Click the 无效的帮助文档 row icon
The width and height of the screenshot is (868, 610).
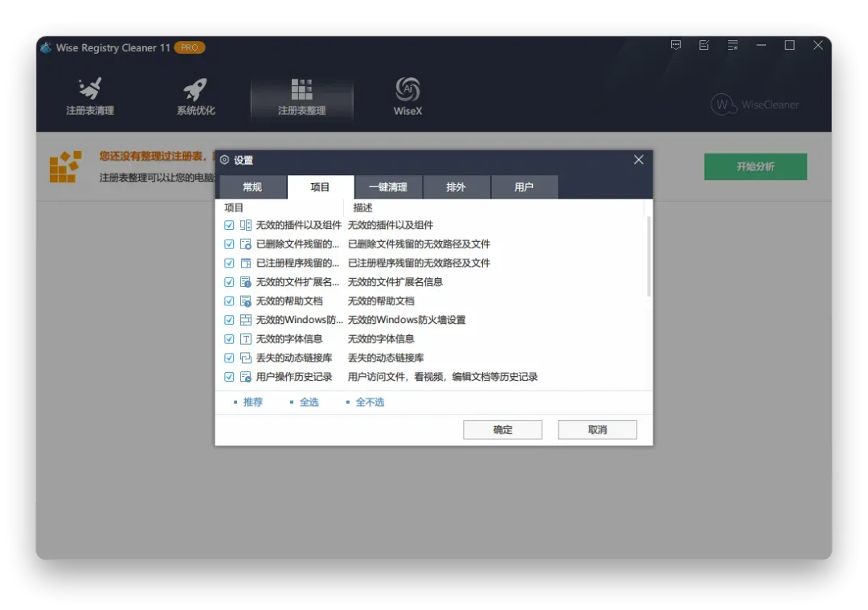pyautogui.click(x=246, y=301)
